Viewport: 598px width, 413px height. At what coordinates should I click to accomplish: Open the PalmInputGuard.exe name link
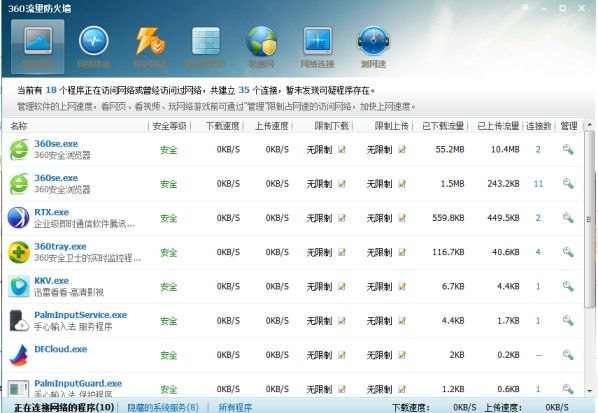tap(78, 383)
